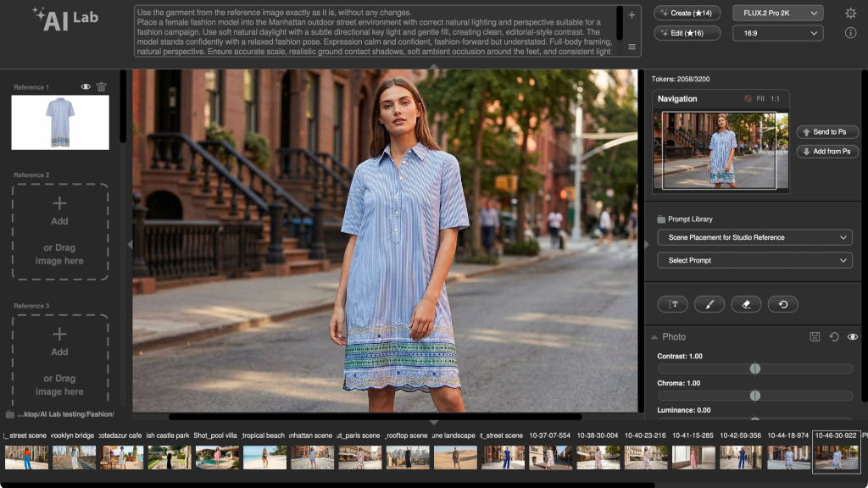Screen dimensions: 868x488
Task: Open the FLUX.2 Pro 2K model dropdown
Action: [x=777, y=13]
